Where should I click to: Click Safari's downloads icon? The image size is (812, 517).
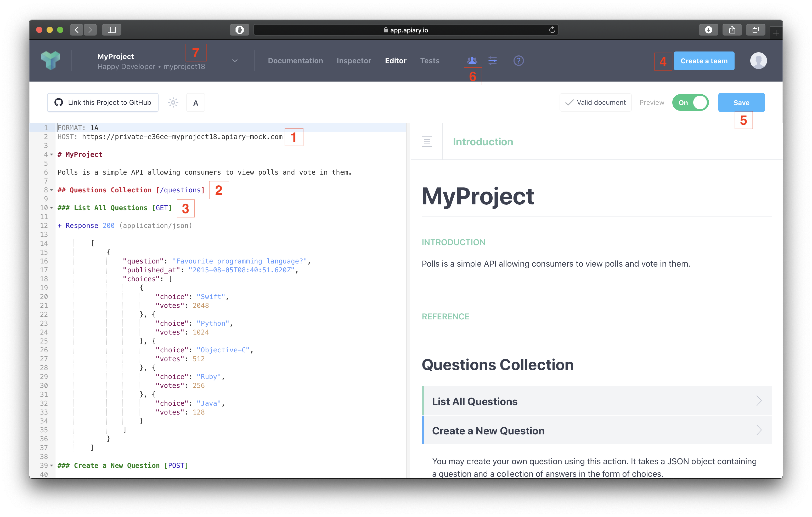coord(708,30)
